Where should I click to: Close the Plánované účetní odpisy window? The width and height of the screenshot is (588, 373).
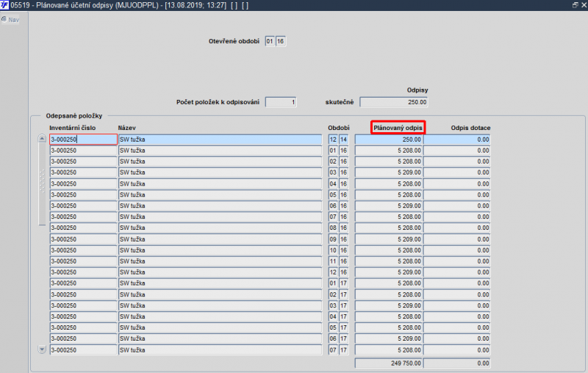tap(582, 5)
